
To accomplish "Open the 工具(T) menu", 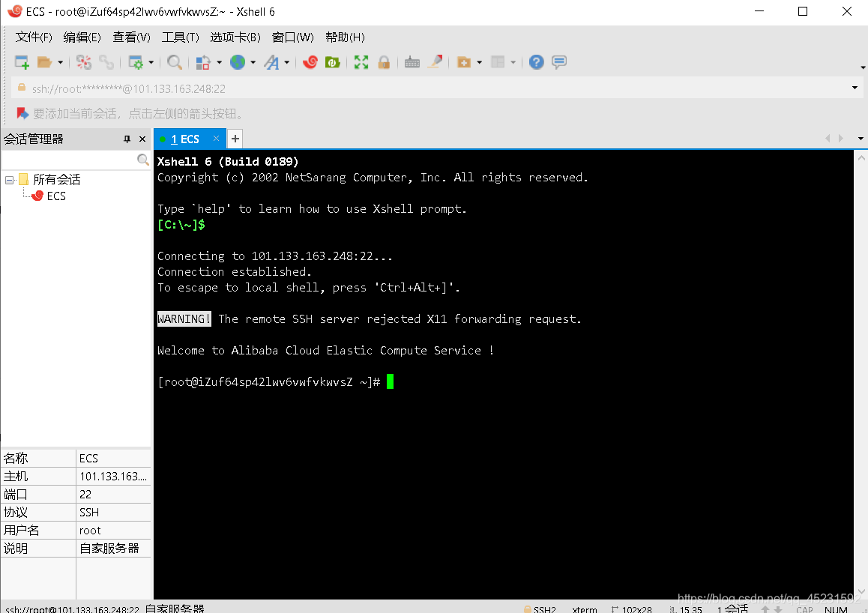I will (181, 37).
